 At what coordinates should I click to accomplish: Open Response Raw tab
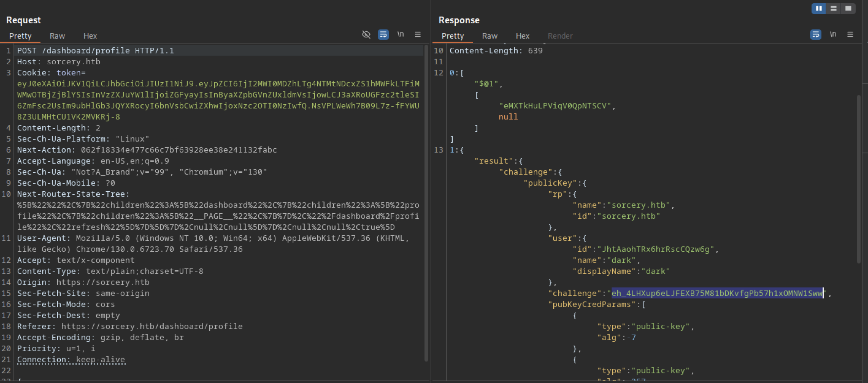tap(489, 36)
